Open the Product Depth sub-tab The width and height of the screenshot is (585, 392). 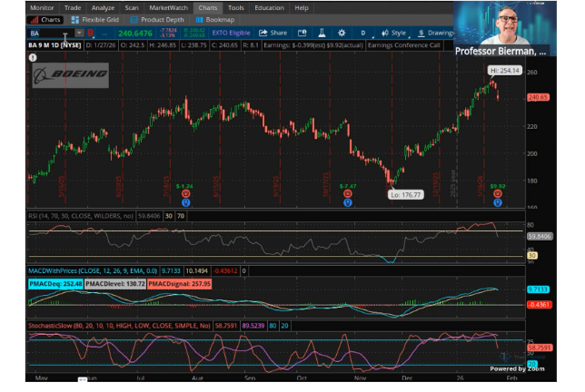click(x=161, y=18)
